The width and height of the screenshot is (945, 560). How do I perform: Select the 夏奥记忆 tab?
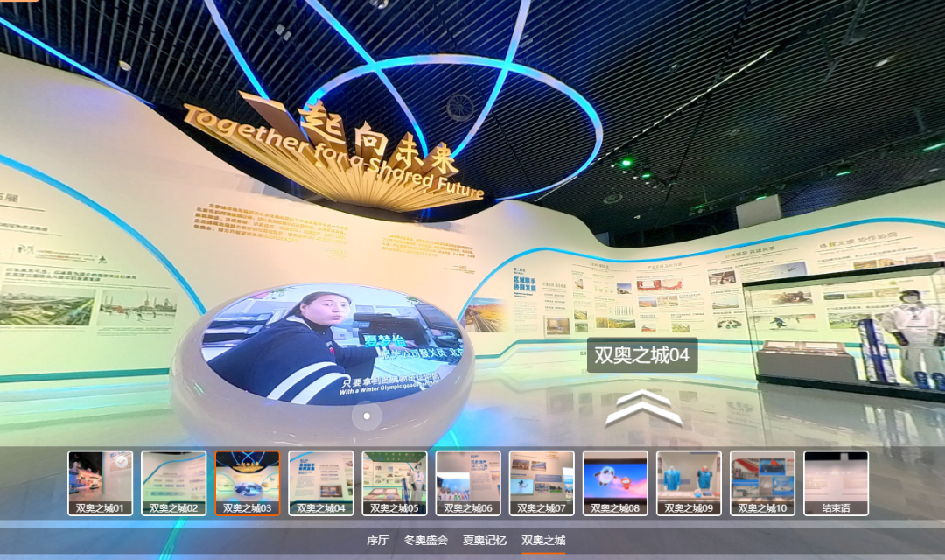point(485,541)
